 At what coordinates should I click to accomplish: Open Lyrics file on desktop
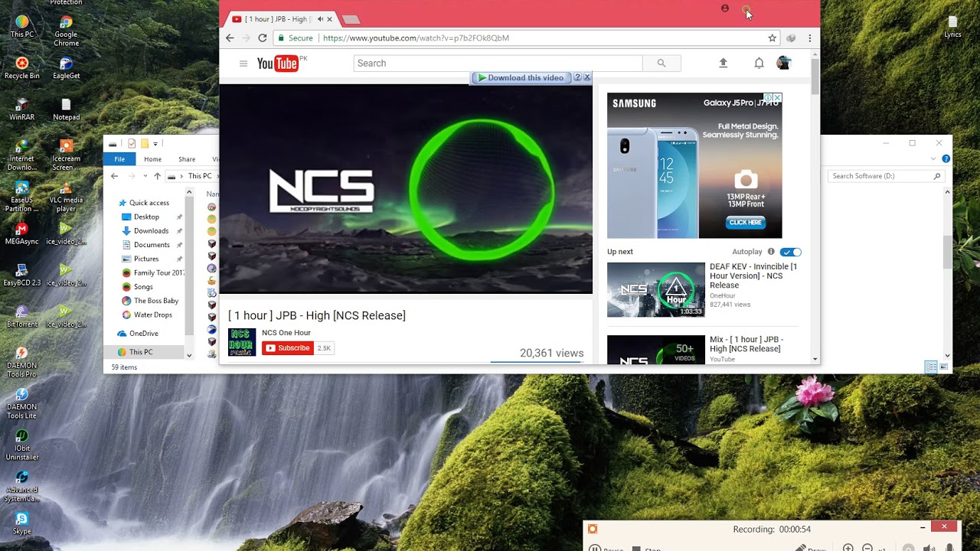(952, 27)
